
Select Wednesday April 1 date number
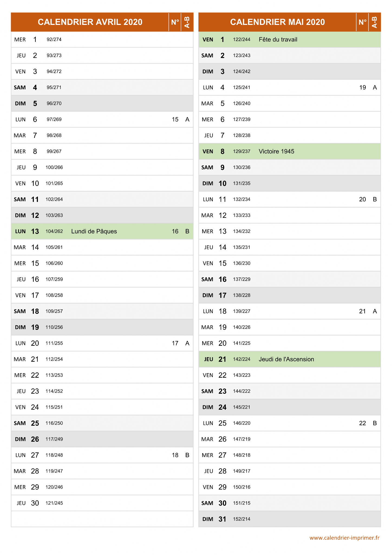35,40
